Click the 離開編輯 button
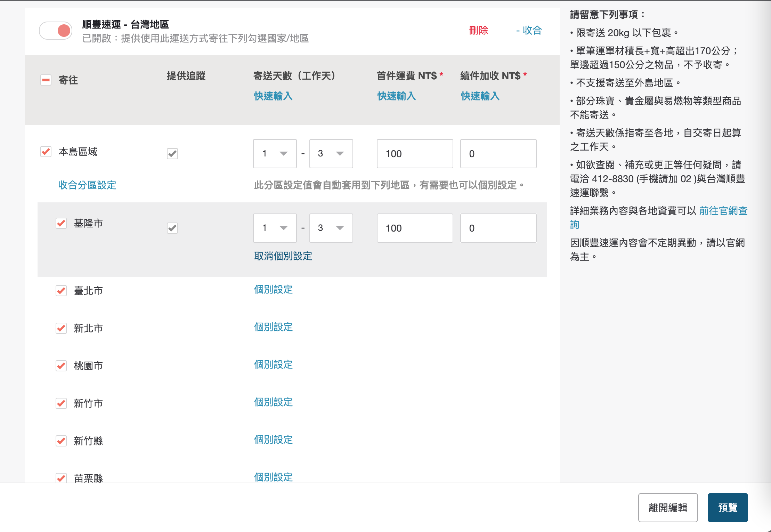Screen dimensions: 771x532 tap(668, 508)
